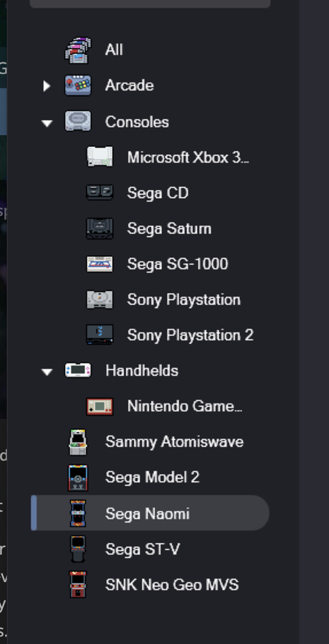Click the Sega Saturn console icon
This screenshot has height=644, width=329.
[x=100, y=229]
